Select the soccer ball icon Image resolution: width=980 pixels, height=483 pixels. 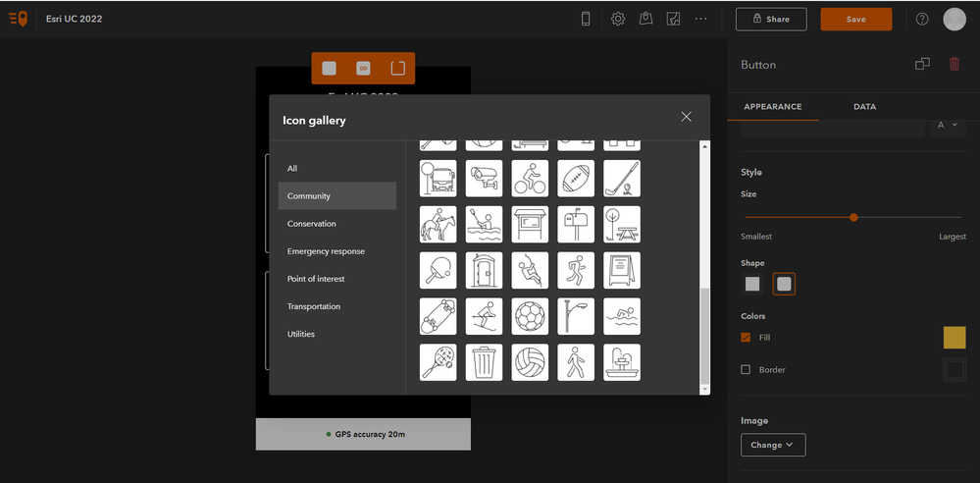(530, 316)
